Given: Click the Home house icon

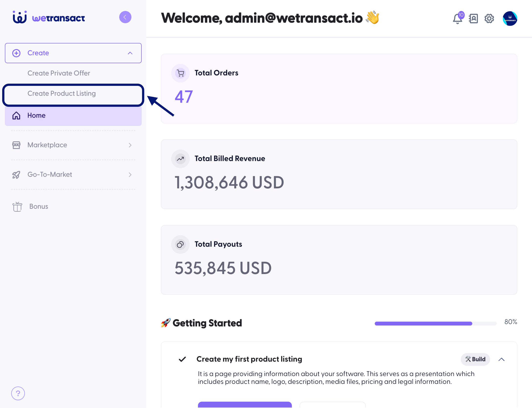Looking at the screenshot, I should (x=16, y=115).
